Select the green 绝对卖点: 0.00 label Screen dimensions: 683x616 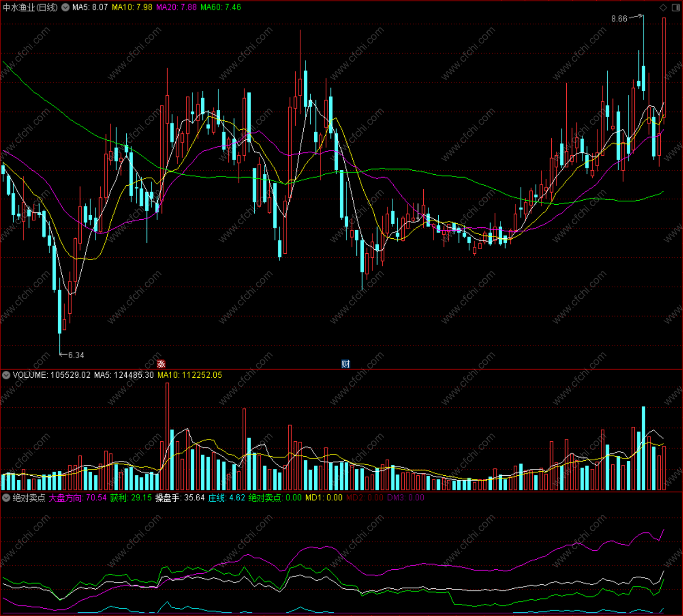(275, 498)
